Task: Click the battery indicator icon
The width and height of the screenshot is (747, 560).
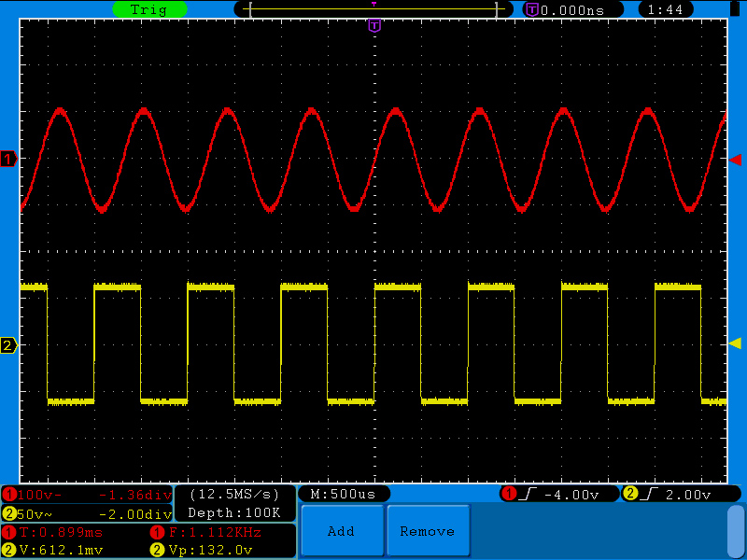Action: pos(736,9)
